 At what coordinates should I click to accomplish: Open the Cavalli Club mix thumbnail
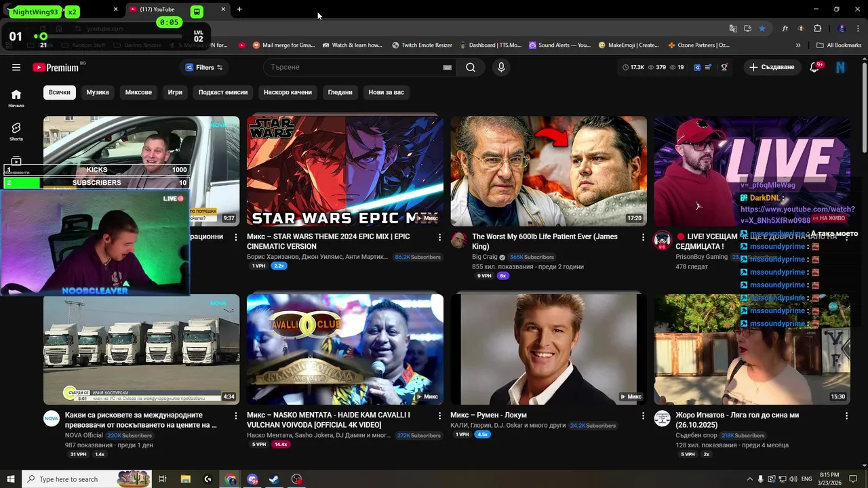pos(345,349)
